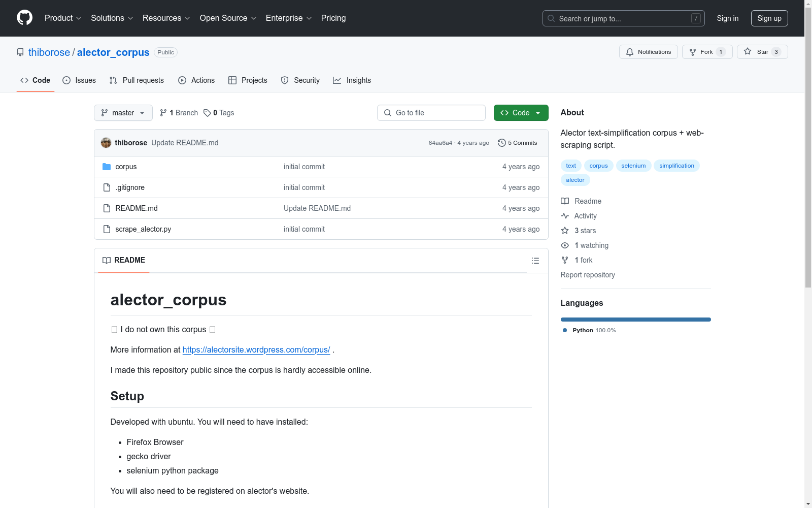Expand the Resources dropdown

pyautogui.click(x=166, y=18)
